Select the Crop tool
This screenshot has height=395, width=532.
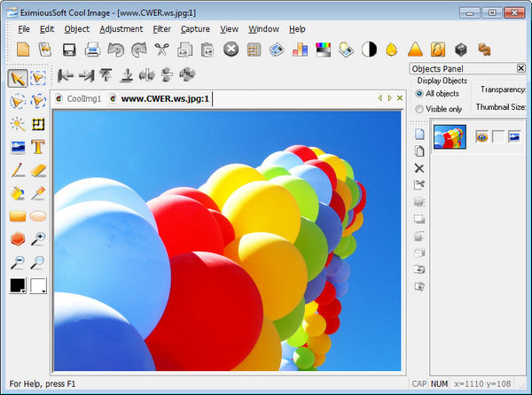39,124
